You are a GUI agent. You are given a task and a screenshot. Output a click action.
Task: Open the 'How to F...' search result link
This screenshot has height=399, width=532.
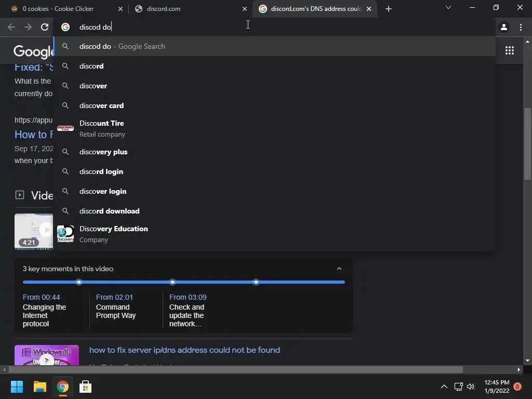pos(34,135)
